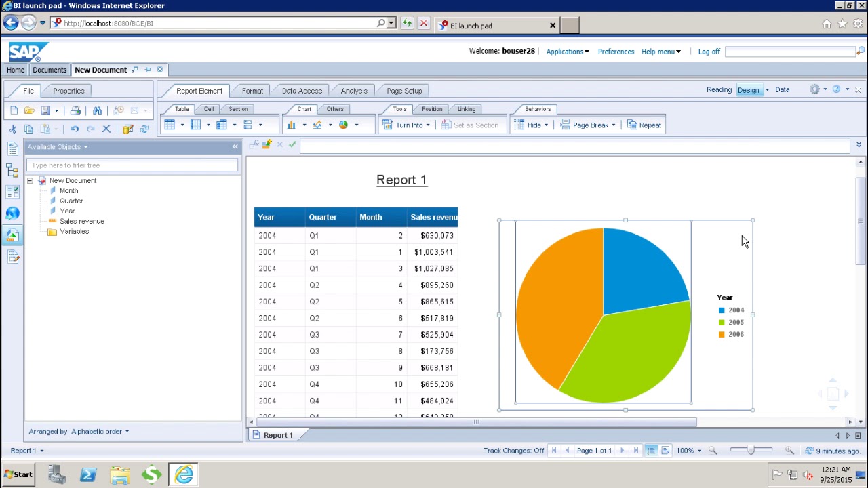The height and width of the screenshot is (488, 868).
Task: Switch to Page mode icon
Action: click(665, 451)
